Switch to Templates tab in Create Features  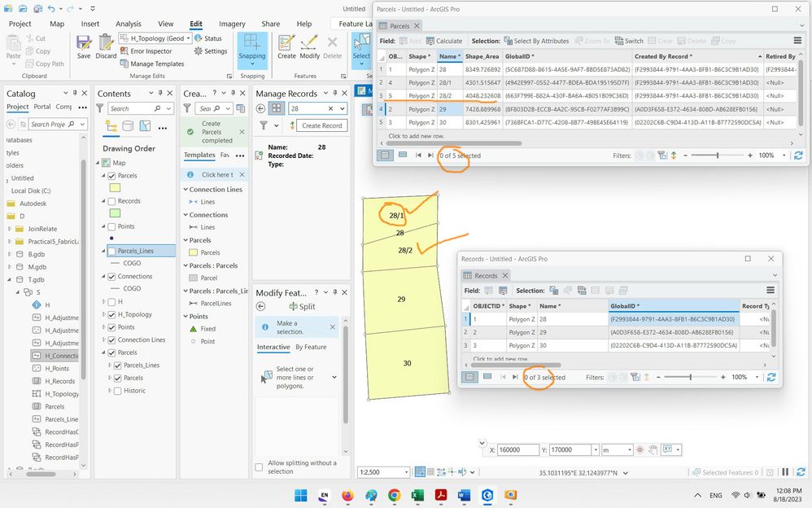[x=199, y=155]
